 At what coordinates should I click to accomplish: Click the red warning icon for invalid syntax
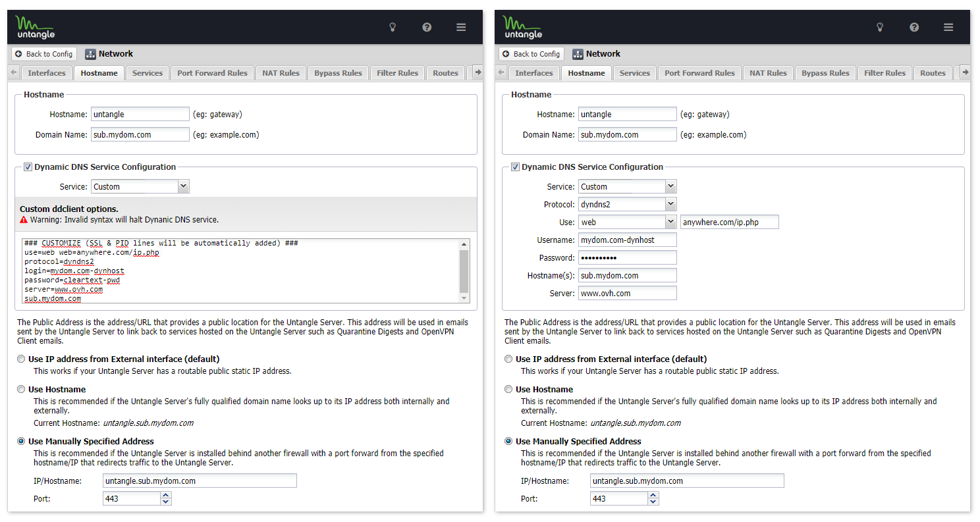24,220
